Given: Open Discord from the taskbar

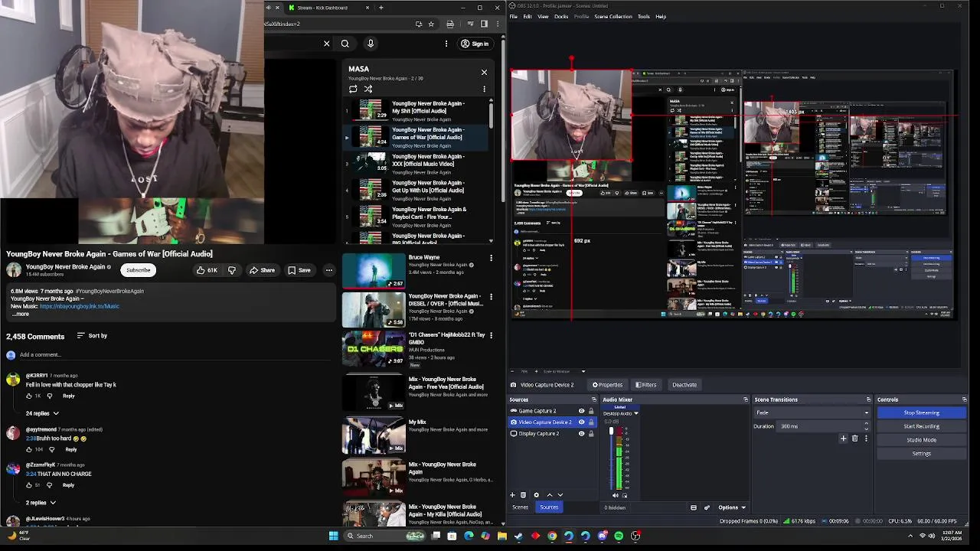Looking at the screenshot, I should 602,536.
